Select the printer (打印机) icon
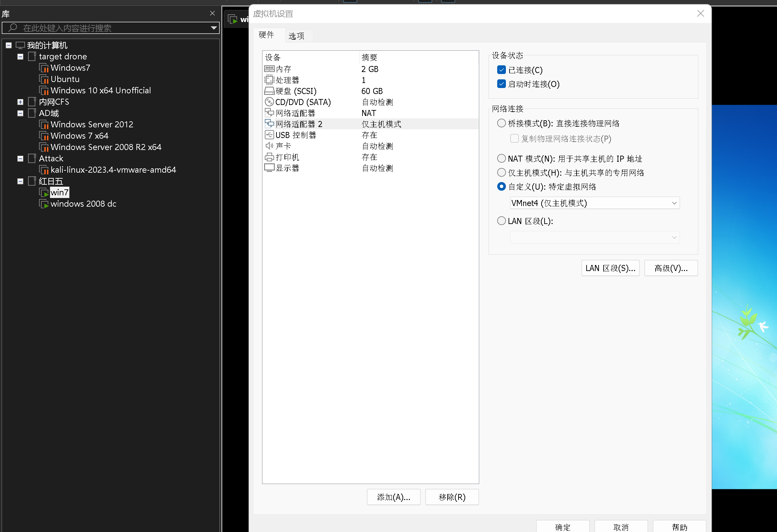Screen dimensions: 777x532 point(269,157)
